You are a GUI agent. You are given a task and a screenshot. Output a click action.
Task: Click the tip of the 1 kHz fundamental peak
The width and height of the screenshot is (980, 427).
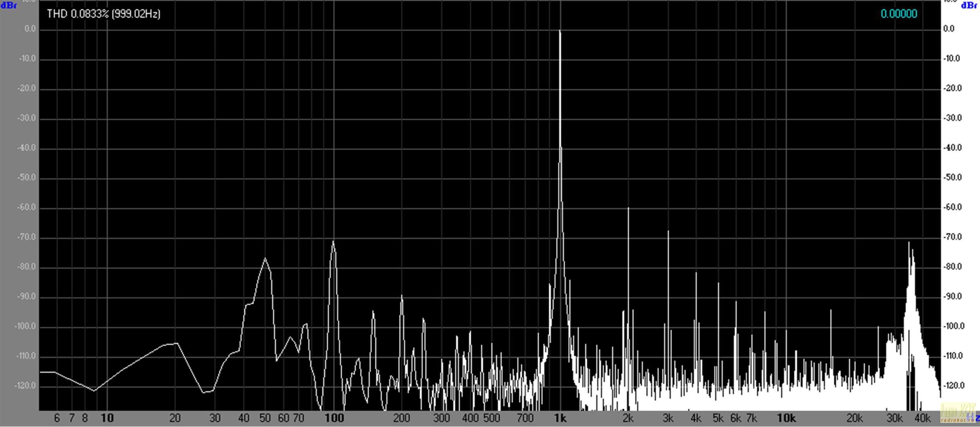560,31
